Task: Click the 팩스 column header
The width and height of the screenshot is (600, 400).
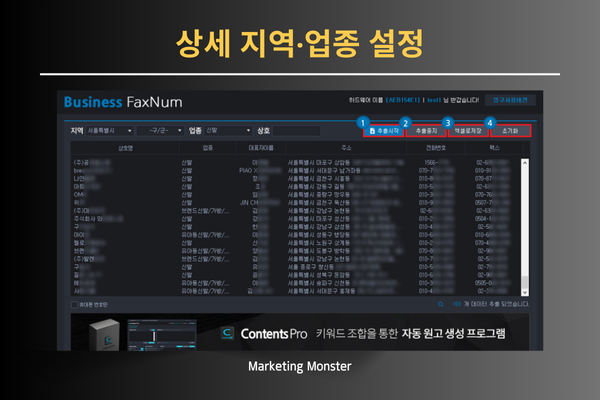Action: click(494, 148)
